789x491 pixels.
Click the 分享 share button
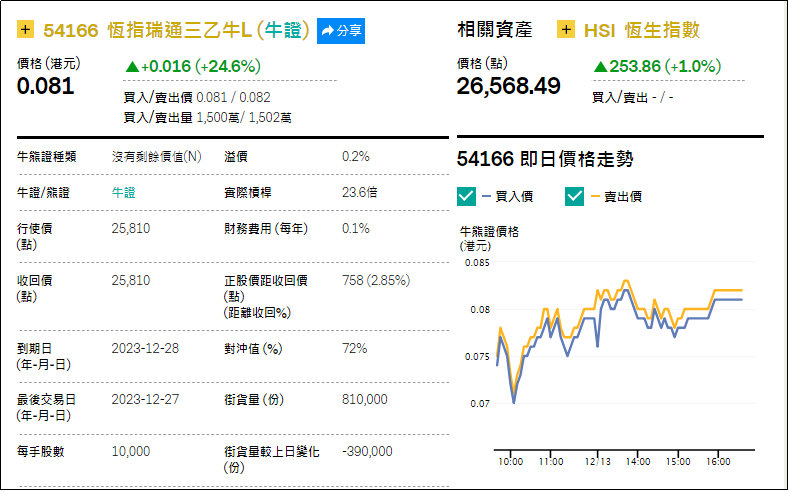[341, 31]
